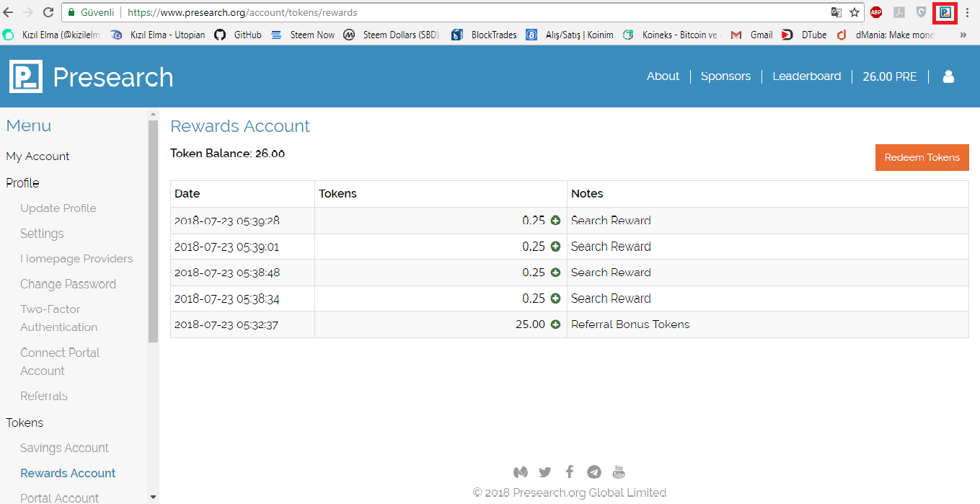Click plus icon on 05:39:01 row
The image size is (980, 504).
[x=555, y=247]
